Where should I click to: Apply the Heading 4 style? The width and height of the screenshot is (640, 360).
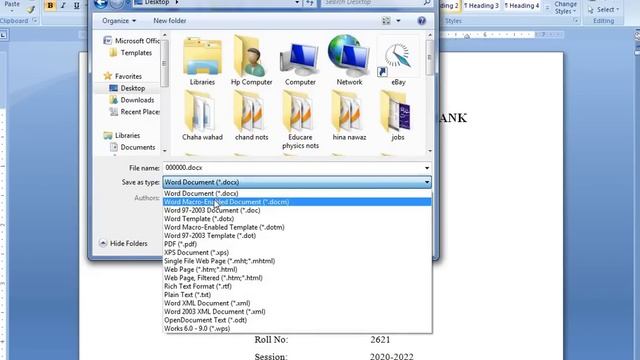click(522, 6)
